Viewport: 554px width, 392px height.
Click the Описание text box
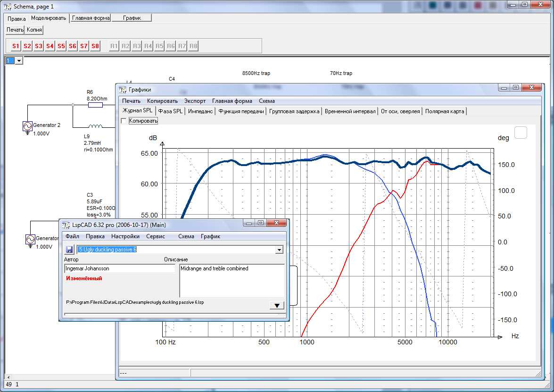(232, 281)
